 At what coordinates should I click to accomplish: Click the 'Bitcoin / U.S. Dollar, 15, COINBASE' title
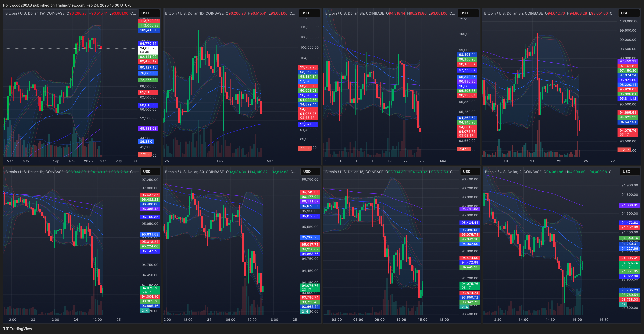(354, 172)
